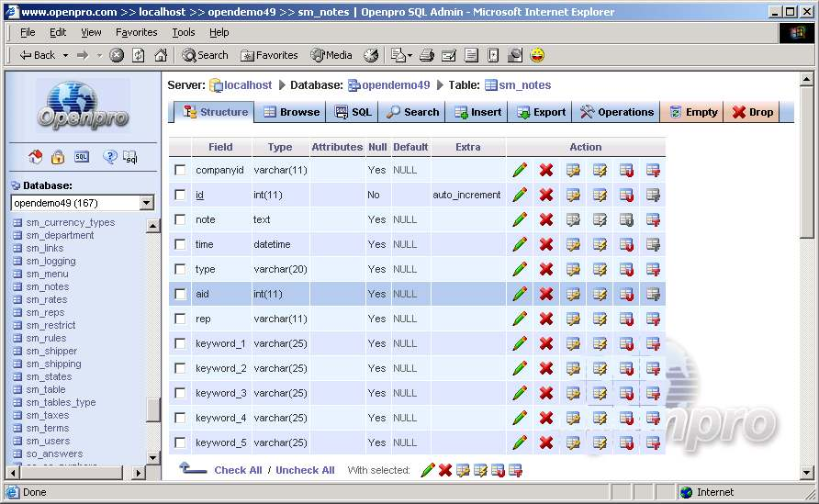Image resolution: width=819 pixels, height=504 pixels.
Task: Click the Check All link
Action: 238,470
